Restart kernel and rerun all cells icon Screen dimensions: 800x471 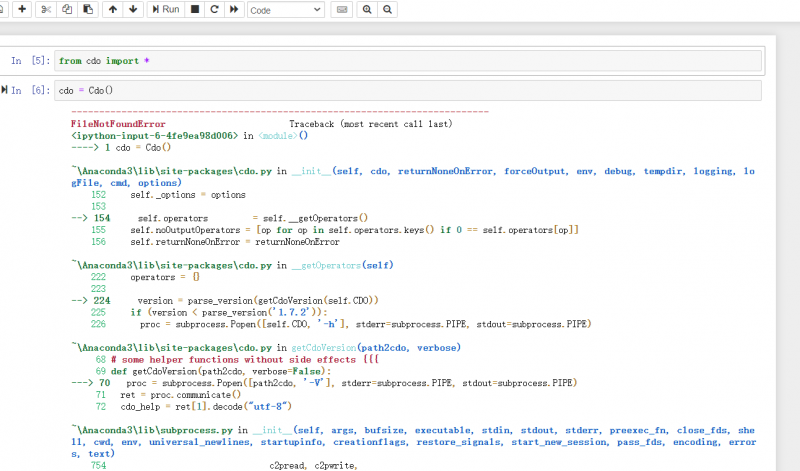point(234,9)
